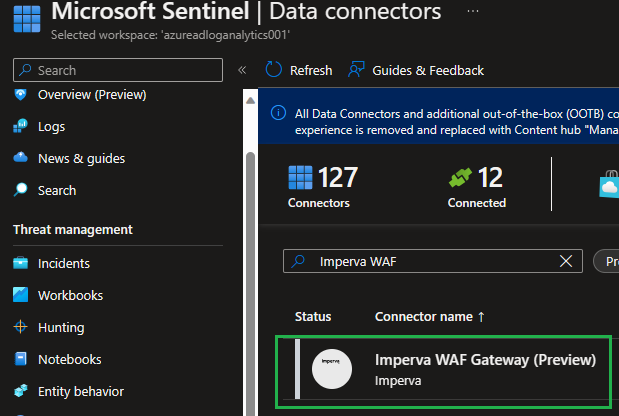Image resolution: width=619 pixels, height=416 pixels.
Task: Click the Imperva provider text
Action: click(x=398, y=381)
